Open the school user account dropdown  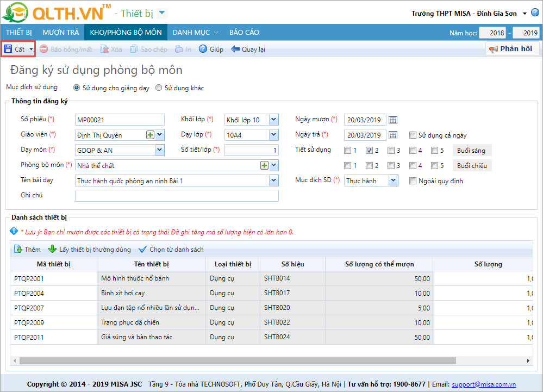(x=525, y=14)
